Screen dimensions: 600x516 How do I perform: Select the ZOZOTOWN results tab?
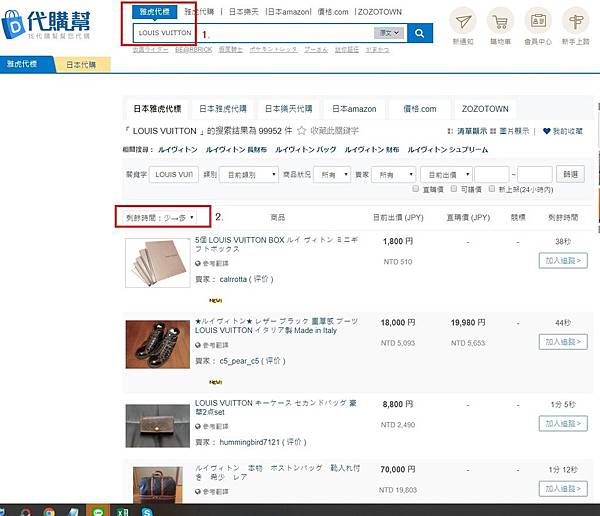click(485, 109)
